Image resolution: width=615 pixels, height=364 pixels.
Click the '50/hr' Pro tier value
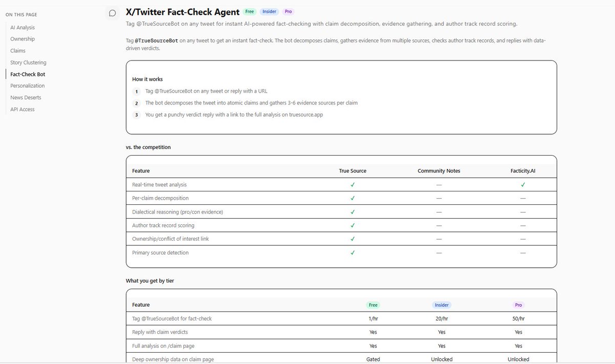(519, 318)
